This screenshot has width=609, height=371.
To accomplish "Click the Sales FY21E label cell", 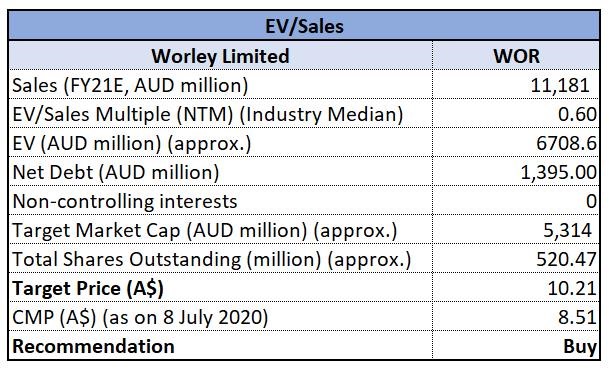I will point(220,84).
